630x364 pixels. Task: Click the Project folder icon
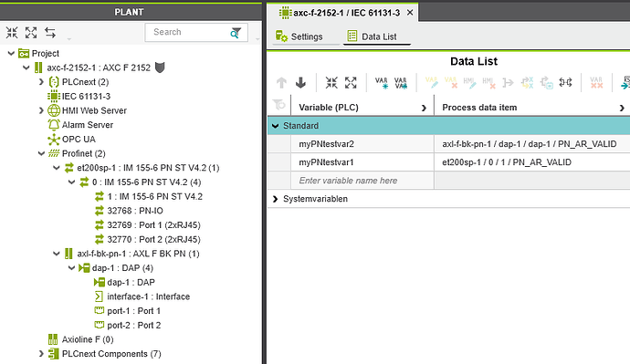click(x=24, y=54)
